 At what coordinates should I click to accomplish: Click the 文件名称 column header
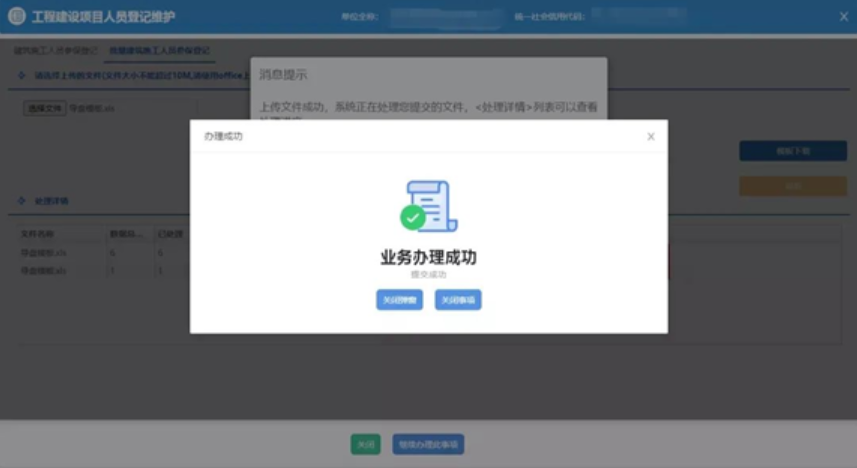(x=37, y=234)
